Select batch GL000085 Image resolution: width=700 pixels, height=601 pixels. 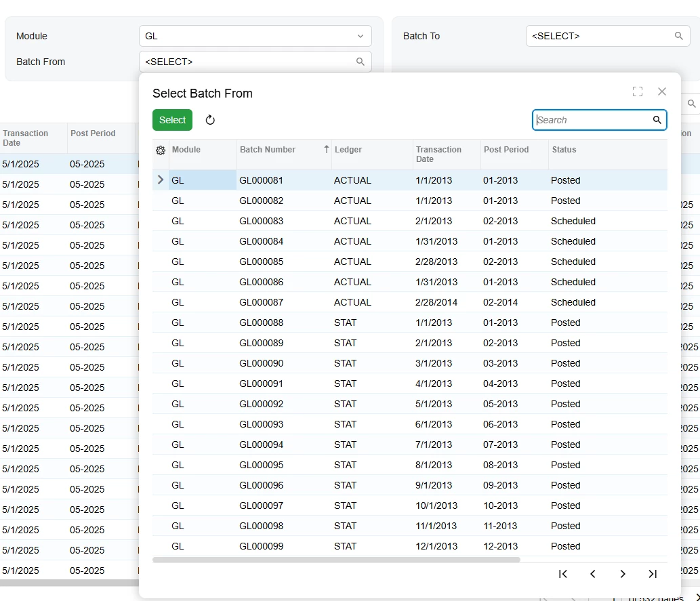pyautogui.click(x=410, y=262)
